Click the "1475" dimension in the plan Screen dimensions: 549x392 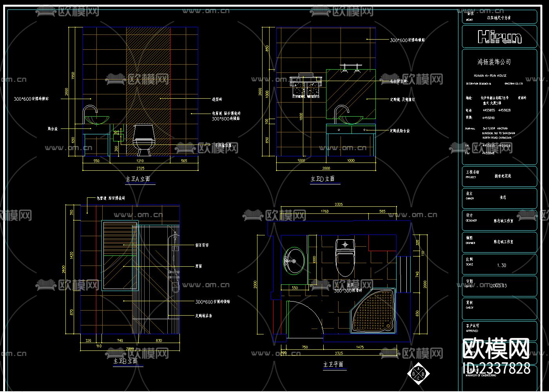click(x=360, y=347)
